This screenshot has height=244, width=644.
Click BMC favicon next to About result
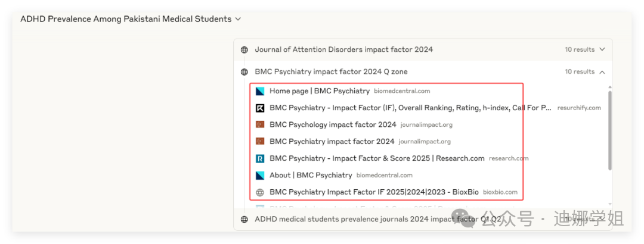click(259, 175)
